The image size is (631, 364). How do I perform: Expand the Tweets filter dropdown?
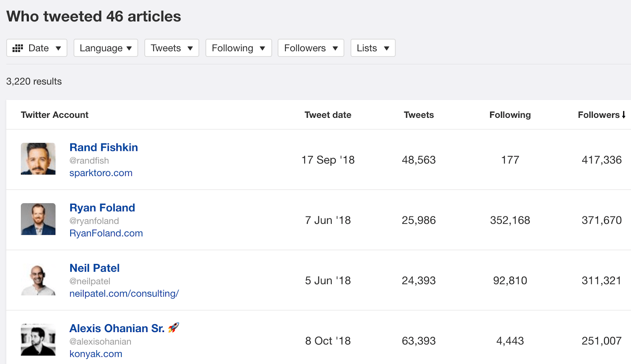172,48
